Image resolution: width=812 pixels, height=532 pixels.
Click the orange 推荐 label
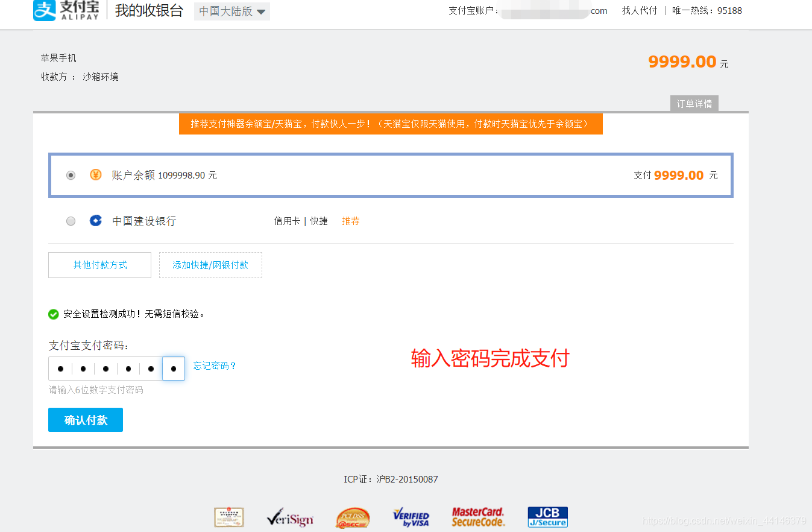coord(351,221)
